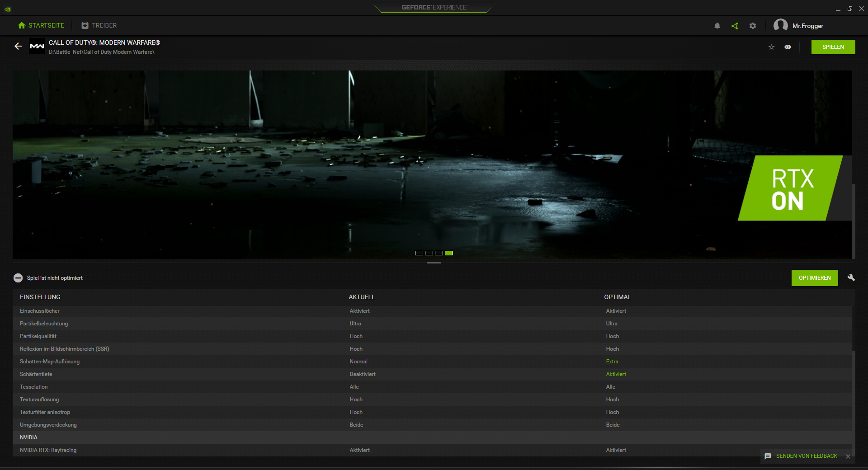Close the GeForce Experience window
Screen dimensions: 868x470
point(862,9)
